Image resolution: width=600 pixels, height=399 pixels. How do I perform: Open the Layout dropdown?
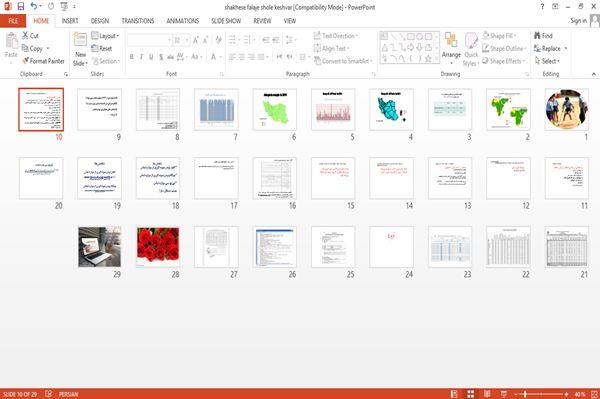click(x=105, y=36)
